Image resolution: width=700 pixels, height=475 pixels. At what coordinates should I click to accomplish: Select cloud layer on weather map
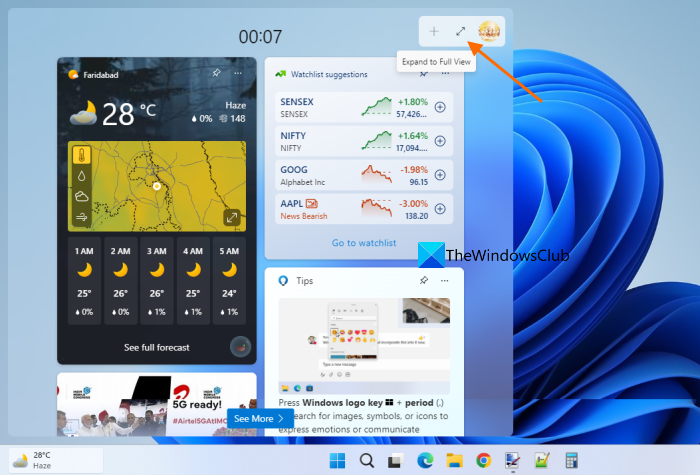(82, 196)
